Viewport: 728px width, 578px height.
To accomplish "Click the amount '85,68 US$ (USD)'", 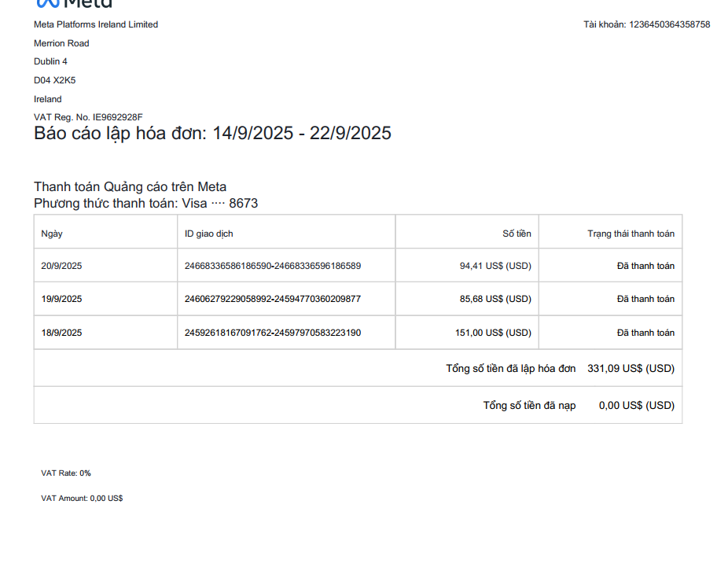I will (495, 299).
